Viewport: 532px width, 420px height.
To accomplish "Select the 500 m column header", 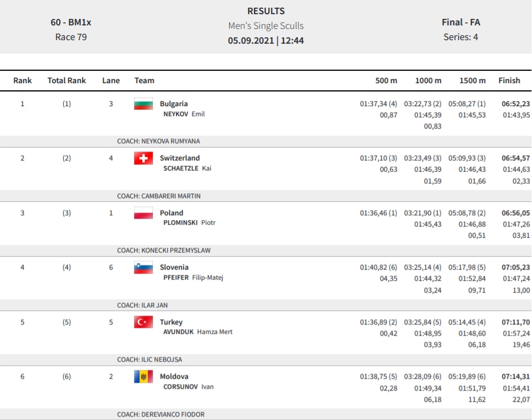I will [x=386, y=80].
